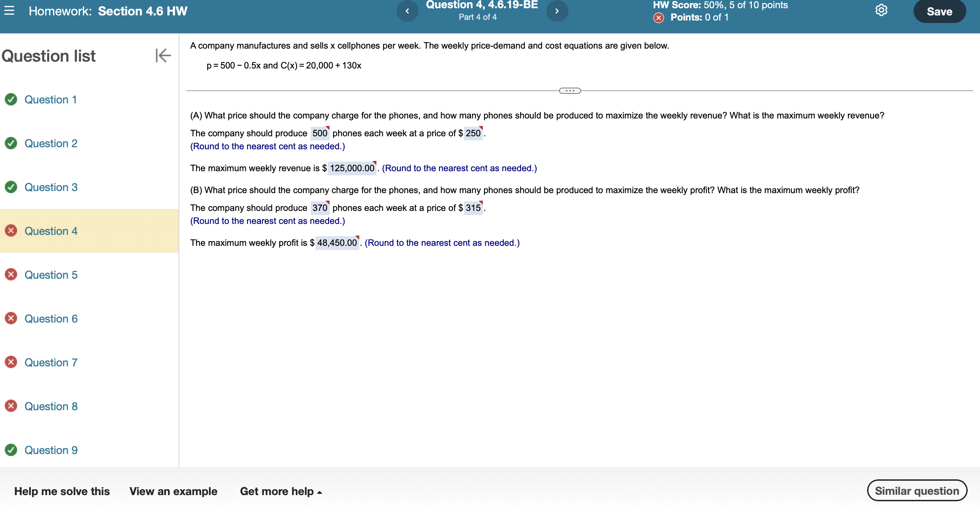
Task: Open the hamburger menu icon
Action: (10, 11)
